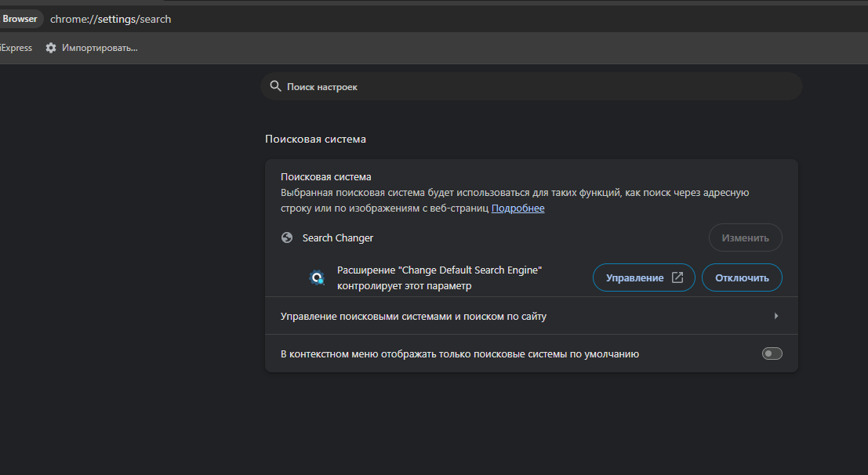Click the В контекстном меню отображать option text
This screenshot has height=475, width=868.
tap(459, 354)
